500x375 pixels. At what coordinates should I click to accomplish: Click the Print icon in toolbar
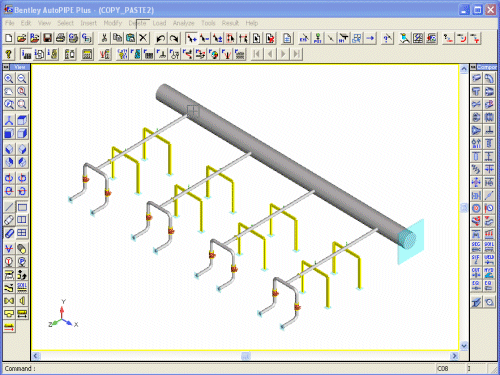tap(60, 38)
